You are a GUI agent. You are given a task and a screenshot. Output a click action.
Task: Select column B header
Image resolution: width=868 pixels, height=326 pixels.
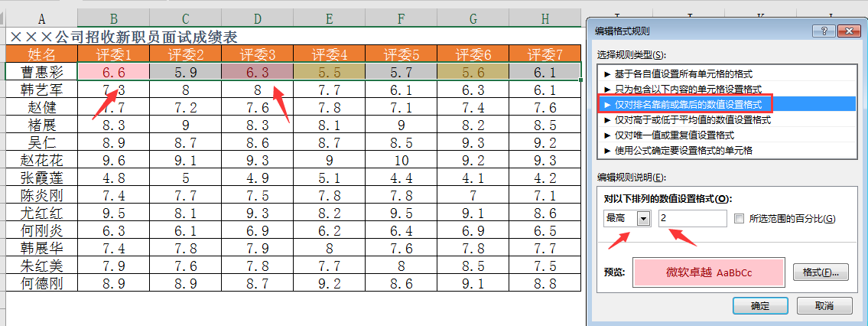[113, 19]
